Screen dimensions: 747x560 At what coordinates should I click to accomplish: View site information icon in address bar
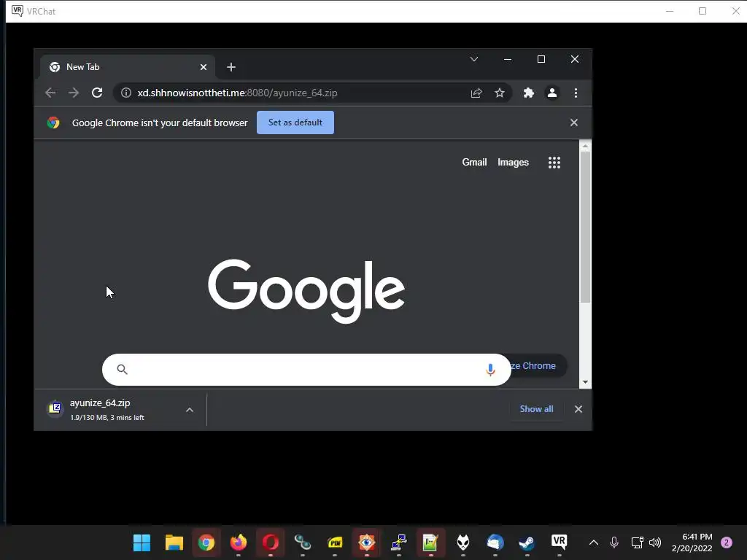pos(125,93)
